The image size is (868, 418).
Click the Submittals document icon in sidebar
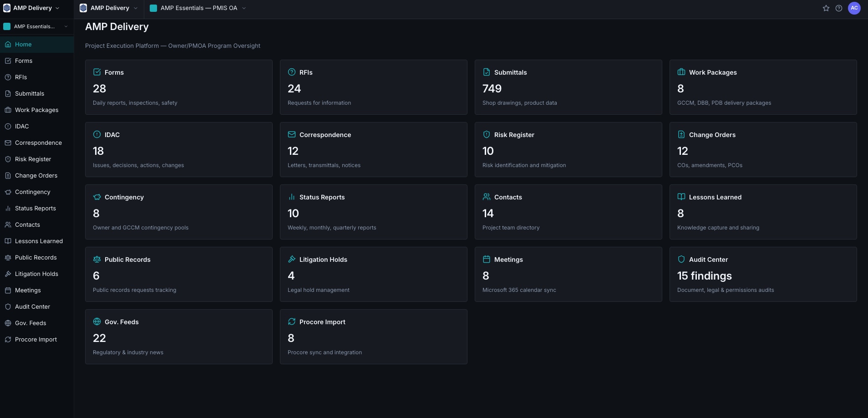(8, 93)
